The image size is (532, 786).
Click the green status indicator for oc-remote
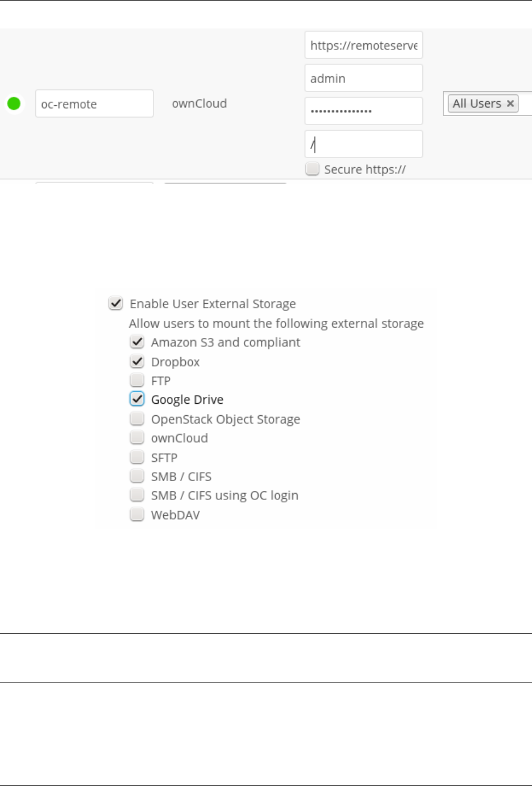coord(14,104)
